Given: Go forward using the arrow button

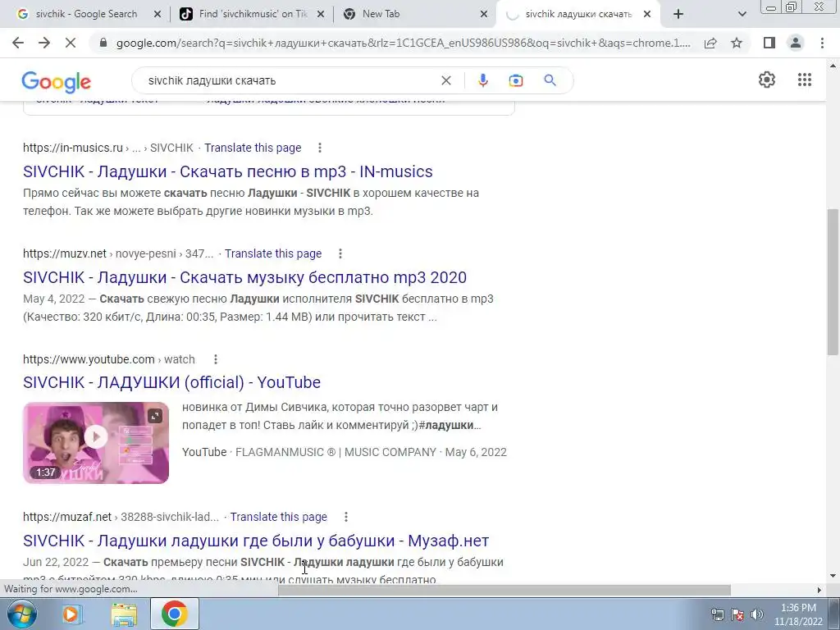Looking at the screenshot, I should [44, 43].
